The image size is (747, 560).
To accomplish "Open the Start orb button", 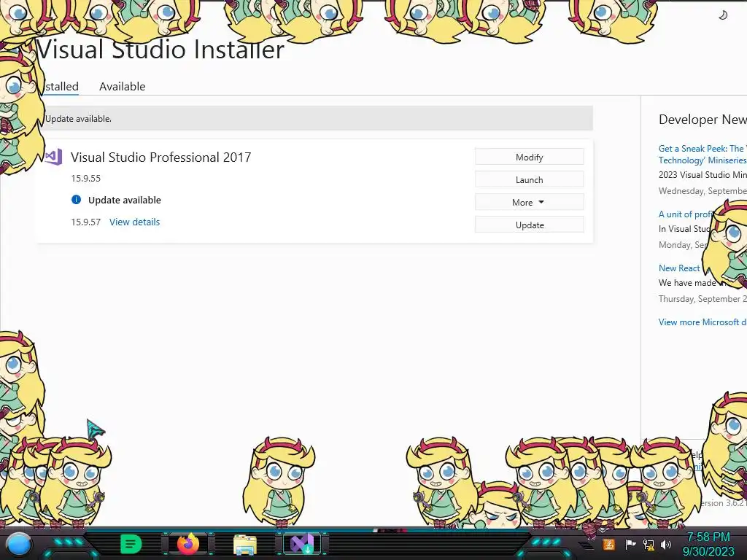I will click(x=18, y=544).
